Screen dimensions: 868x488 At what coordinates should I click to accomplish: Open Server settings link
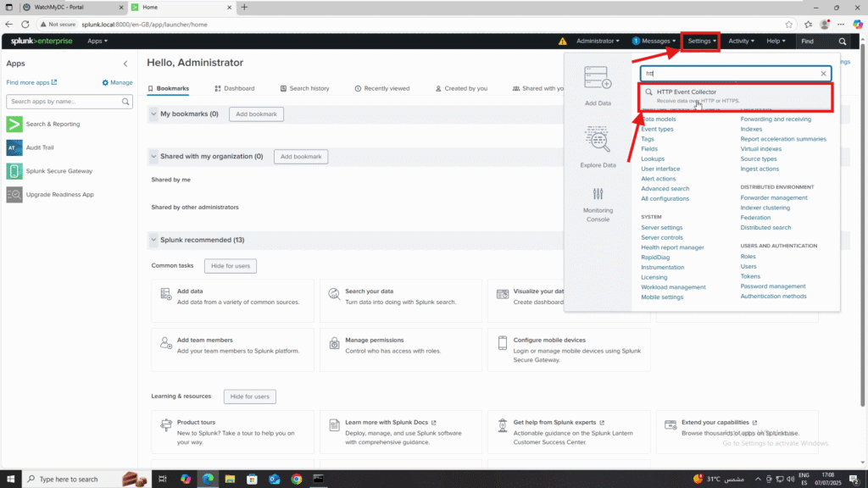(661, 227)
